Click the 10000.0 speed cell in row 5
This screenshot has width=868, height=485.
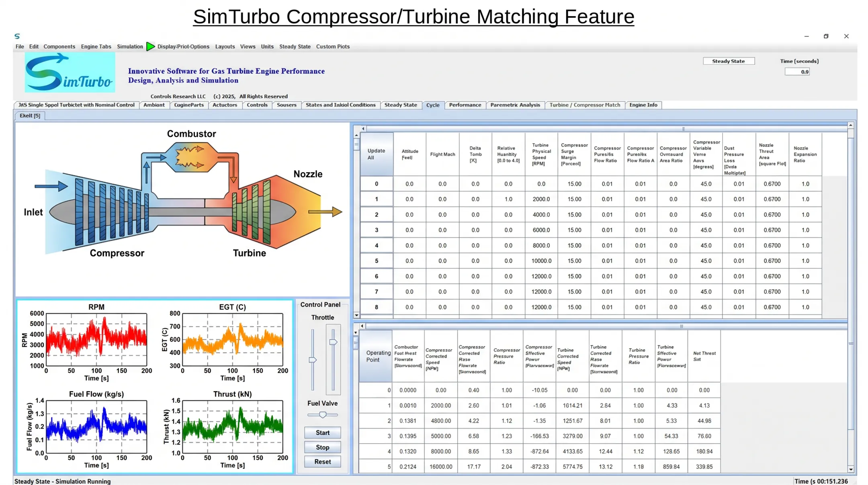[541, 261]
